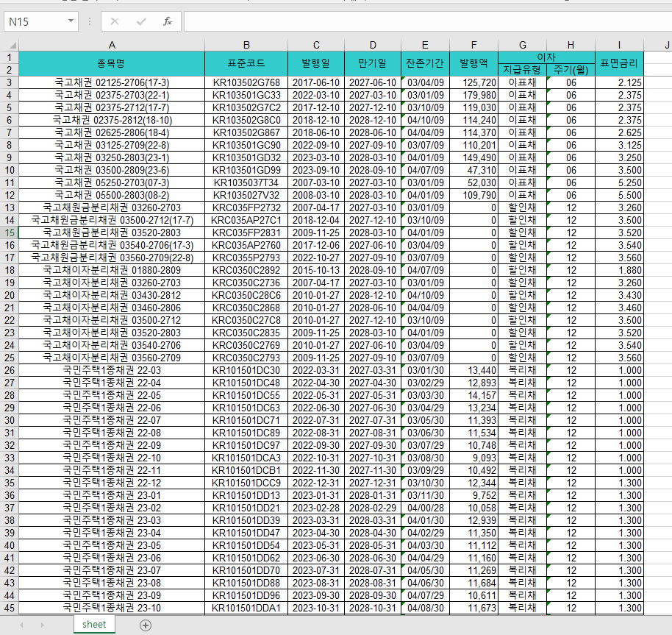This screenshot has width=672, height=635.
Task: Click coupon rate 5.500
Action: (x=619, y=195)
